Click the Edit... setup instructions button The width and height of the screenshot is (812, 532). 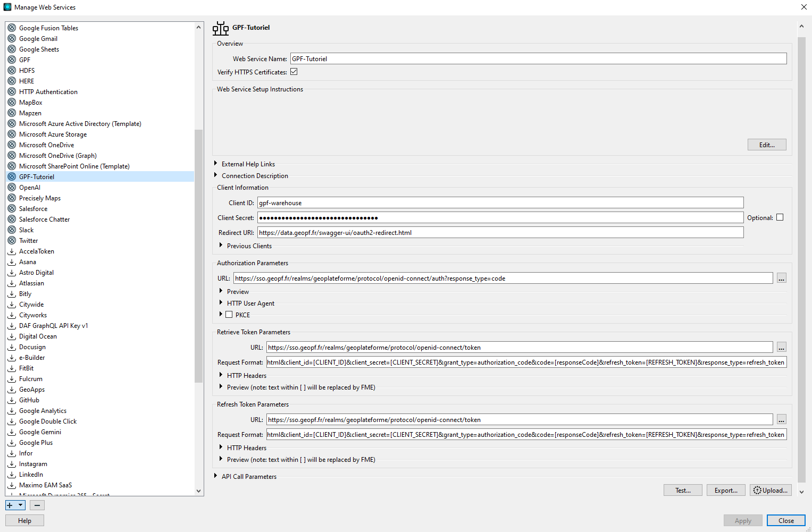point(766,145)
